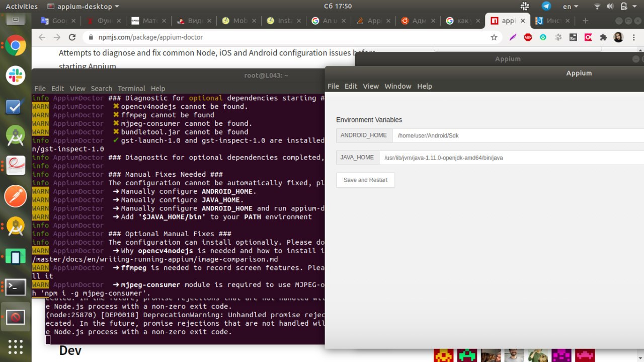Screen dimensions: 644x362
Task: Open the Slack tray indicator icon
Action: pos(525,7)
